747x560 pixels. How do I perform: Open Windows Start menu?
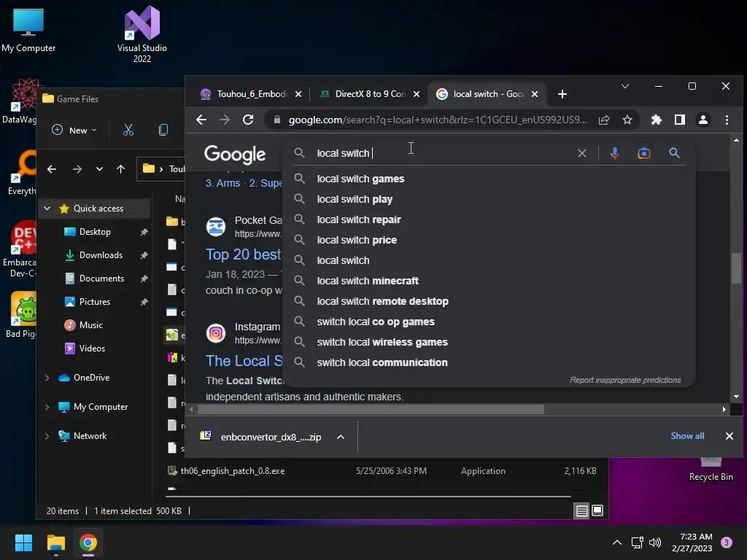coord(23,542)
